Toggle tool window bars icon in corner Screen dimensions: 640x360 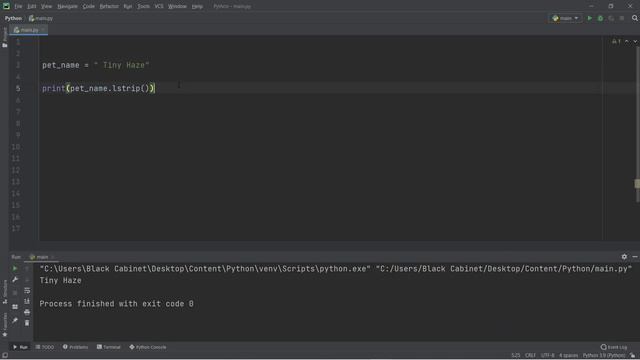5,356
